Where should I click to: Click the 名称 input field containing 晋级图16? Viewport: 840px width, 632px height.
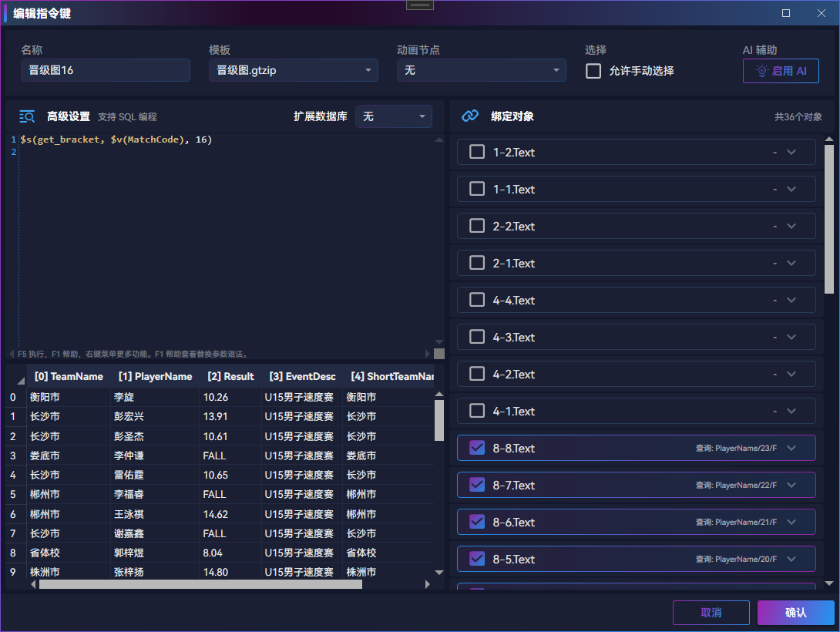tap(105, 70)
